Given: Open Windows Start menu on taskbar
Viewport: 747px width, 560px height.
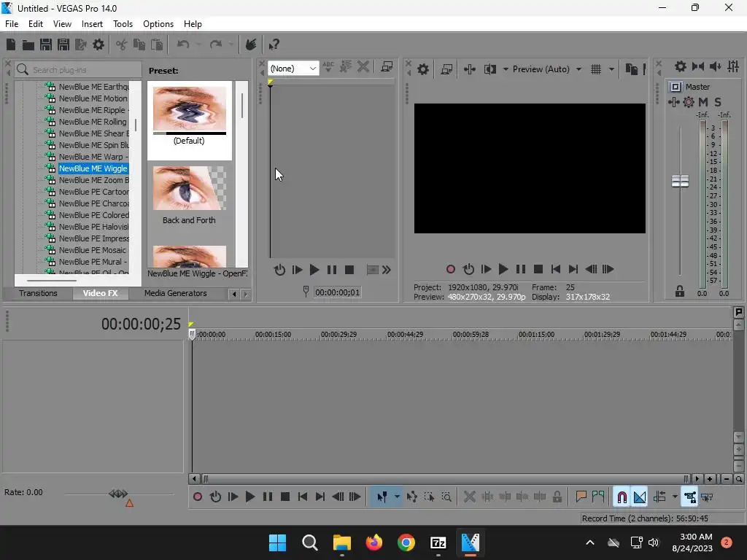Looking at the screenshot, I should click(x=277, y=542).
